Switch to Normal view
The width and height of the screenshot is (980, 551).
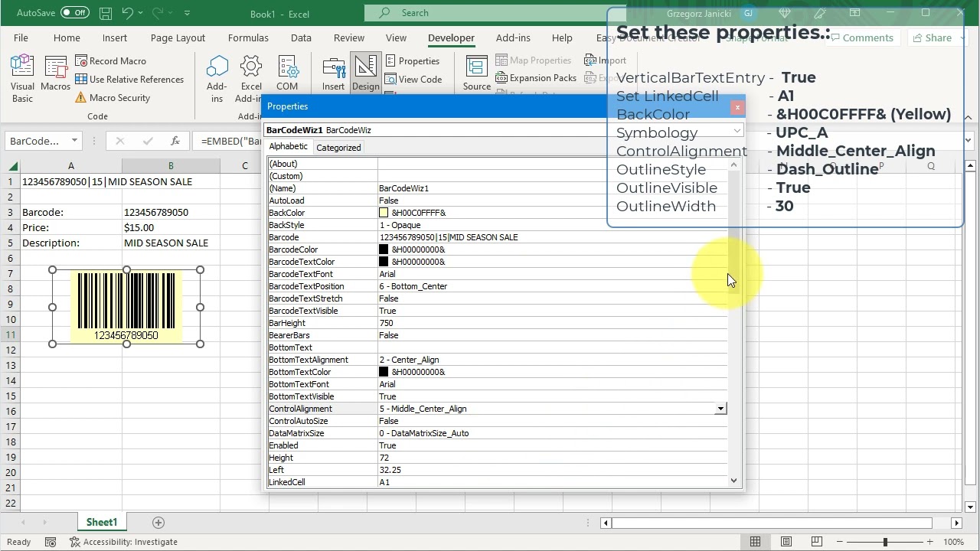pos(755,542)
